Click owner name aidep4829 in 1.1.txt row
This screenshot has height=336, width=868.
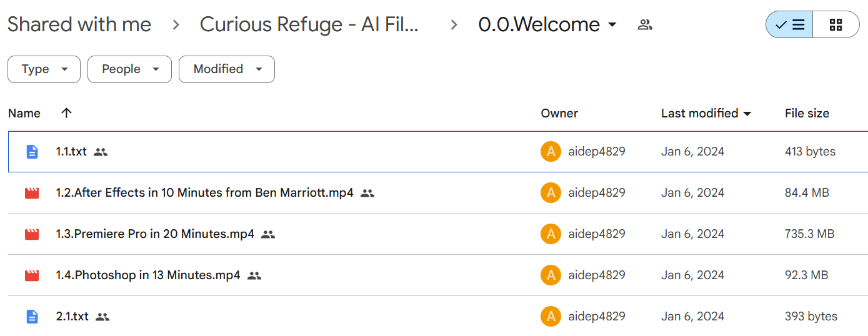pyautogui.click(x=597, y=152)
